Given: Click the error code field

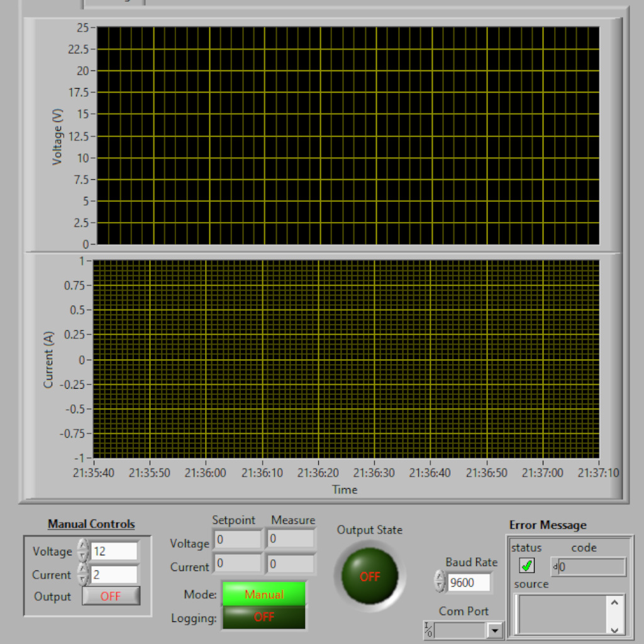Looking at the screenshot, I should pos(591,567).
